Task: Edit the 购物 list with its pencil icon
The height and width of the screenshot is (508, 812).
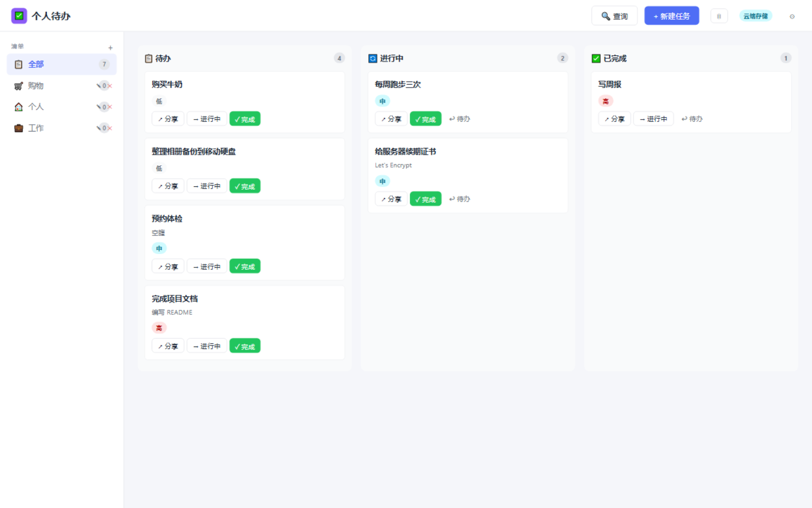Action: pyautogui.click(x=99, y=86)
